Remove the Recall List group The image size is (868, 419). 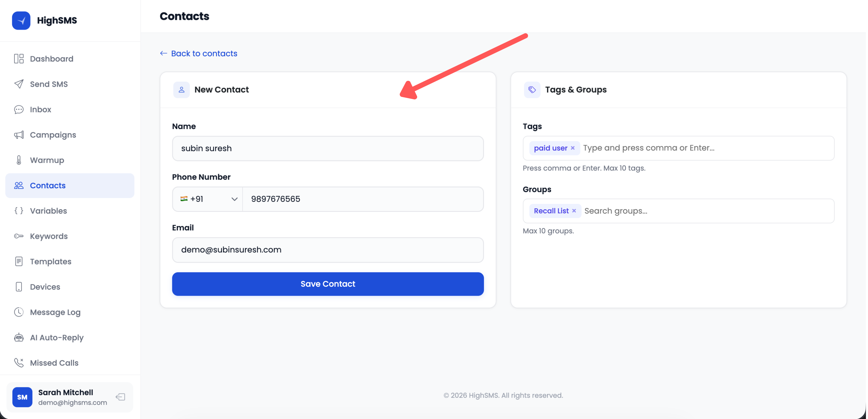574,211
